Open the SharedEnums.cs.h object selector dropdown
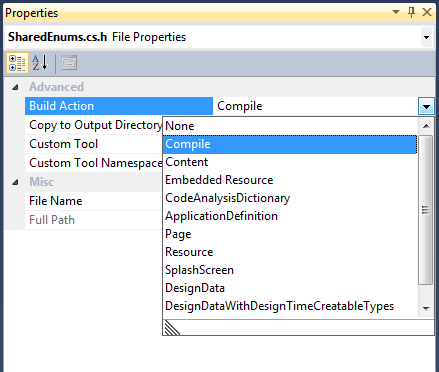439x372 pixels. (x=426, y=37)
